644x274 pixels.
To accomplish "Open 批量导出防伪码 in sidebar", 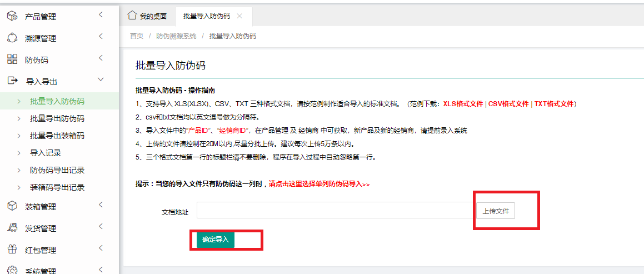I will (x=57, y=118).
